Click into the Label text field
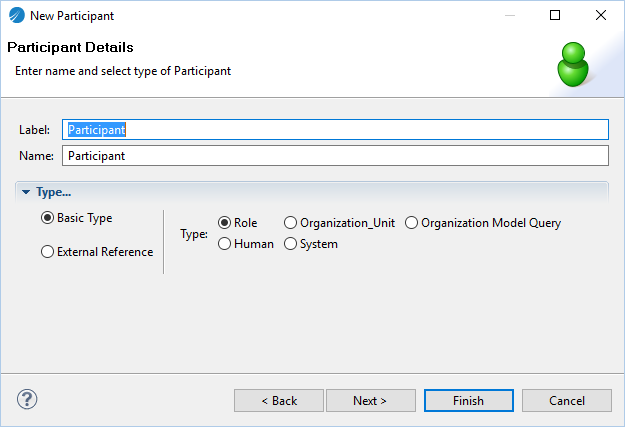Image resolution: width=625 pixels, height=427 pixels. pyautogui.click(x=335, y=130)
